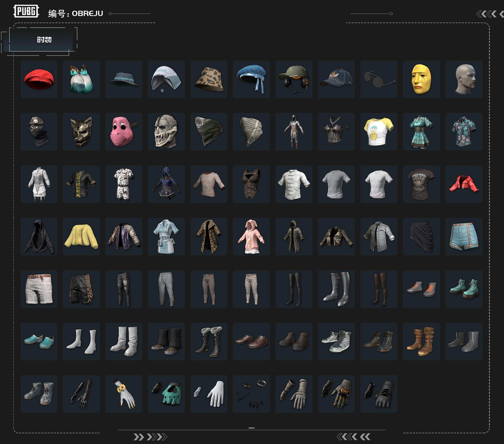
Task: Select the black leather shorts with leopard trim
Action: (81, 289)
